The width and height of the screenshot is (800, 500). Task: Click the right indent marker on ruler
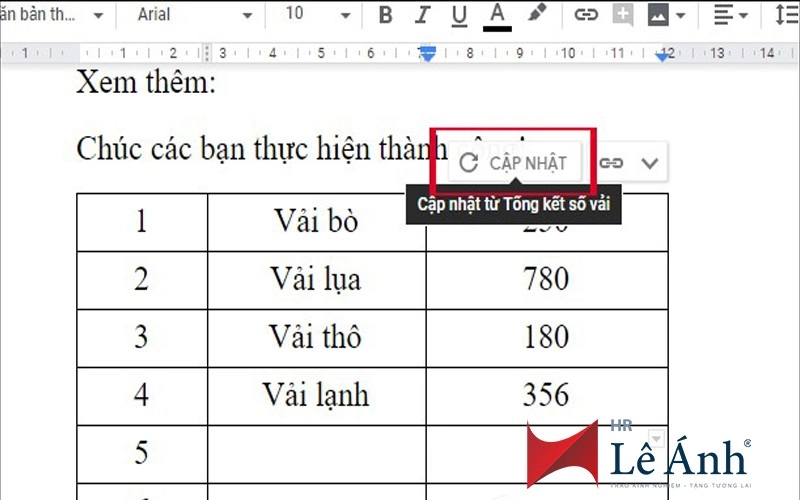(664, 57)
